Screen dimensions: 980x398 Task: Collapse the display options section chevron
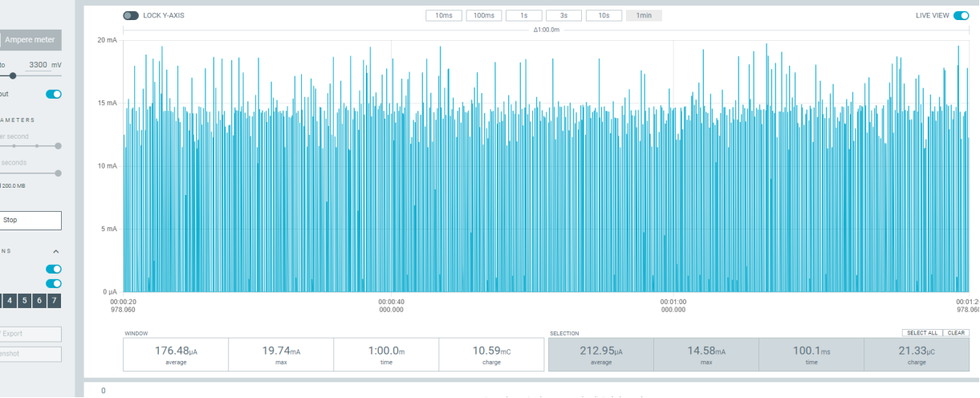pyautogui.click(x=56, y=251)
